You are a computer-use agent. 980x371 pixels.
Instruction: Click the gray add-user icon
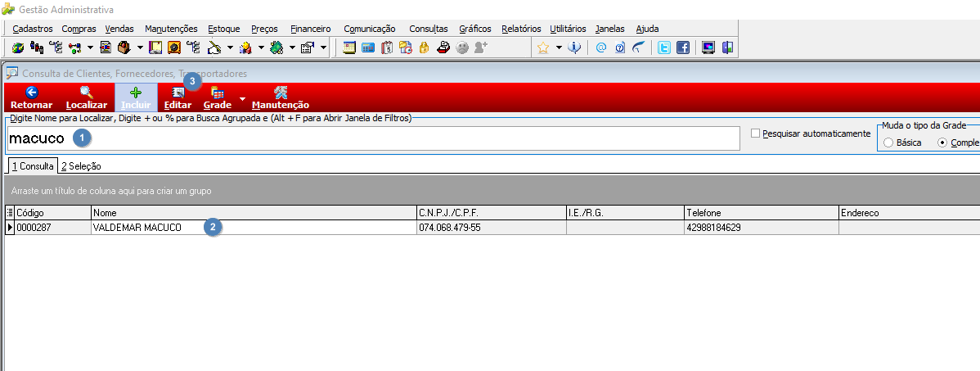tap(481, 48)
